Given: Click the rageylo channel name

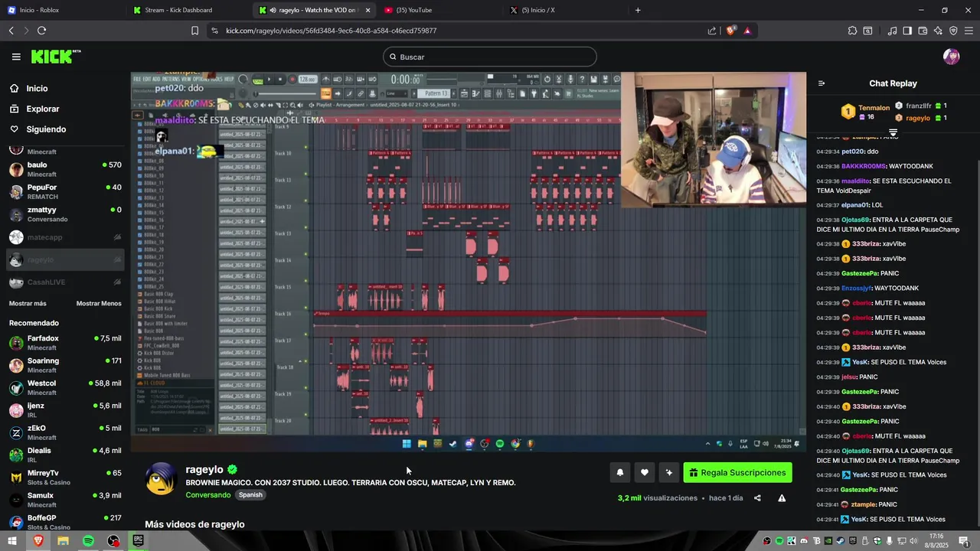Looking at the screenshot, I should click(204, 469).
